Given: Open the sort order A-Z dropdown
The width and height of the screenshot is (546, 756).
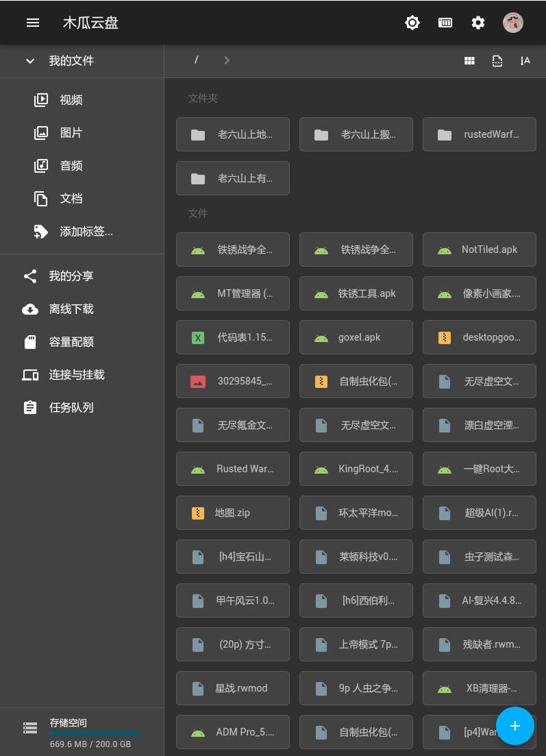Looking at the screenshot, I should [525, 61].
